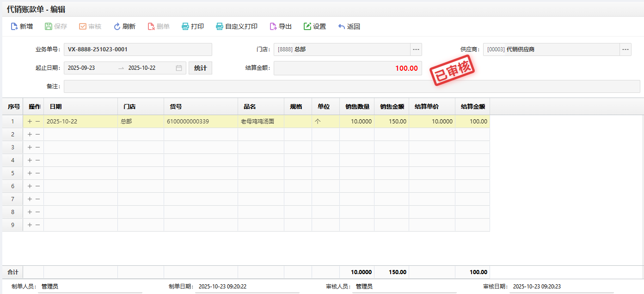Click the 新增 (New) toolbar icon
The width and height of the screenshot is (644, 294).
pyautogui.click(x=14, y=27)
